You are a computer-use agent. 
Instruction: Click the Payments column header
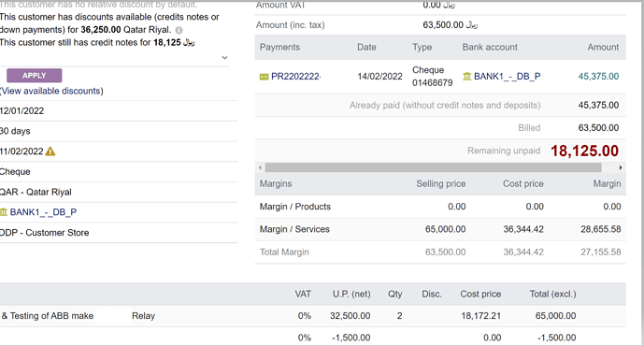tap(279, 48)
